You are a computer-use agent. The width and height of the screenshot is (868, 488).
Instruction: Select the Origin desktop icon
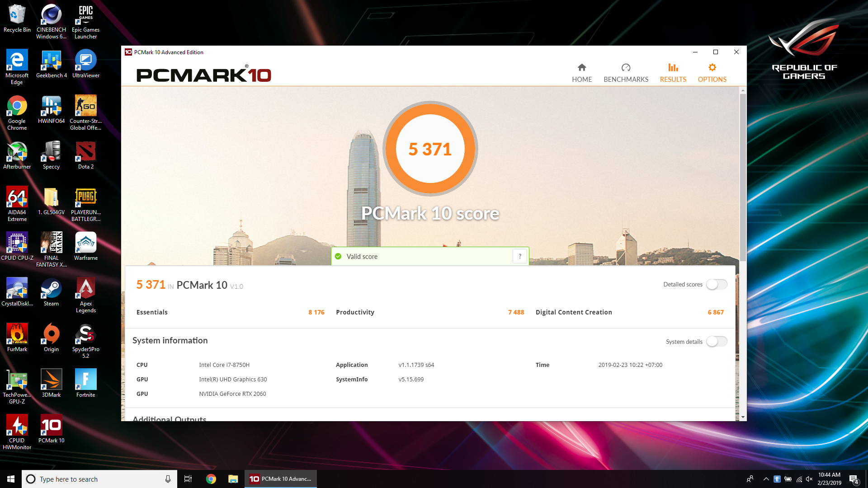point(51,338)
